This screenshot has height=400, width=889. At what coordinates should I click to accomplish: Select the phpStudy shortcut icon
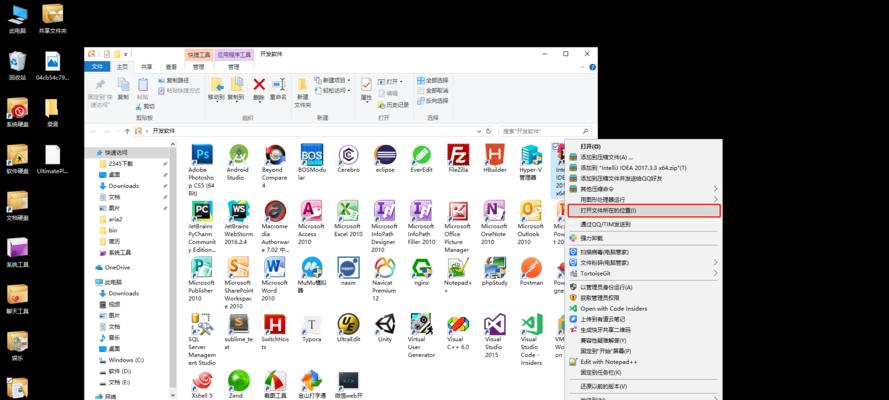(494, 267)
